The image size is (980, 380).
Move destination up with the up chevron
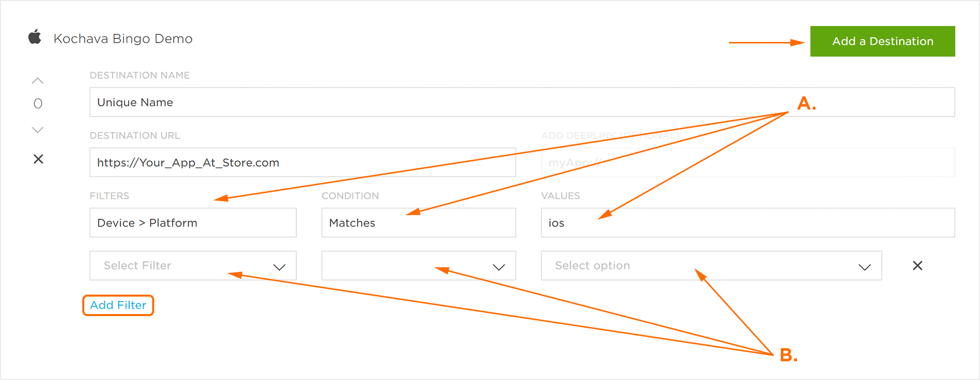coord(38,80)
